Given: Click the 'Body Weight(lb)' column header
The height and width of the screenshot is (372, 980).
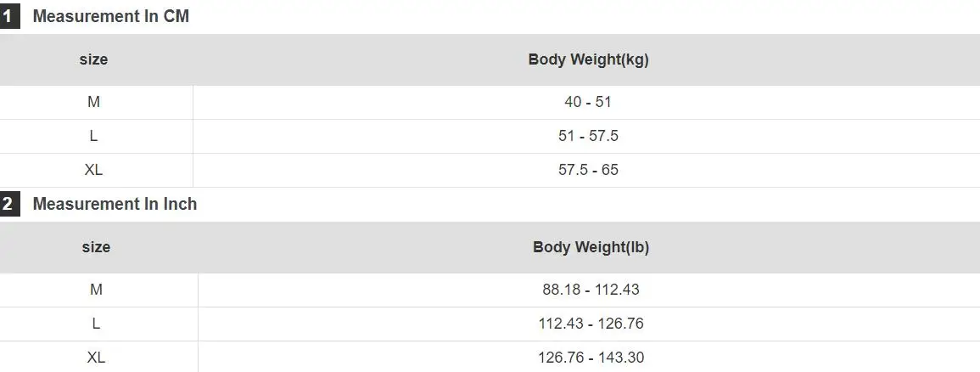Looking at the screenshot, I should click(x=591, y=247).
